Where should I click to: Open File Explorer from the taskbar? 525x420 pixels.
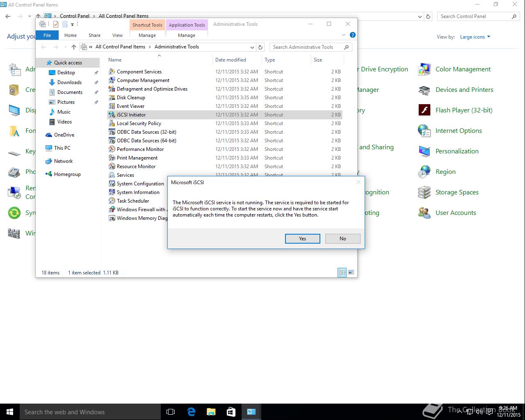(x=211, y=412)
